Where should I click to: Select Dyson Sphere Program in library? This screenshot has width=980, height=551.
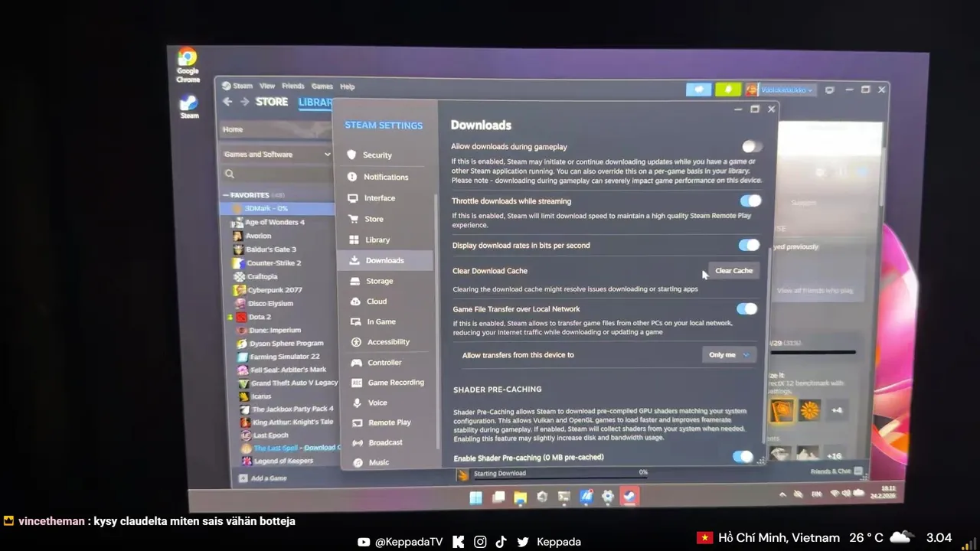coord(286,344)
